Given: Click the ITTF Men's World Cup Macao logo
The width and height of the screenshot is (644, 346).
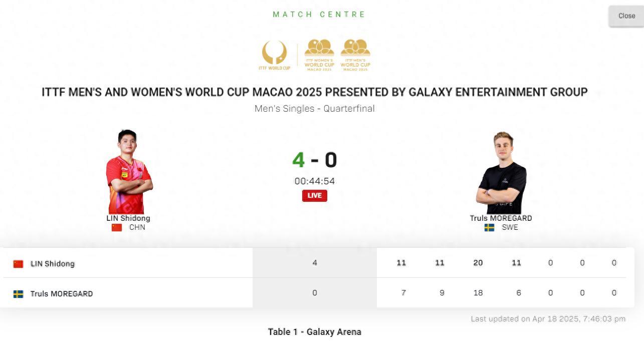Looking at the screenshot, I should click(x=355, y=55).
